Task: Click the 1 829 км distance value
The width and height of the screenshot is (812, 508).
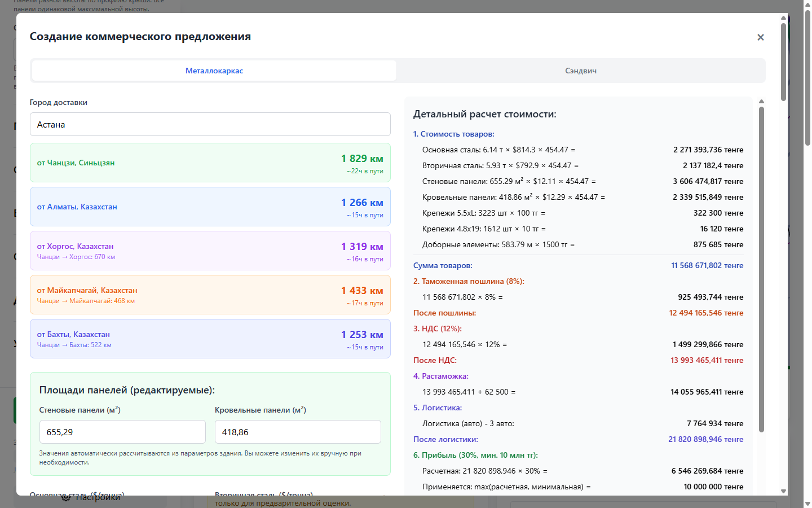Action: pos(362,159)
